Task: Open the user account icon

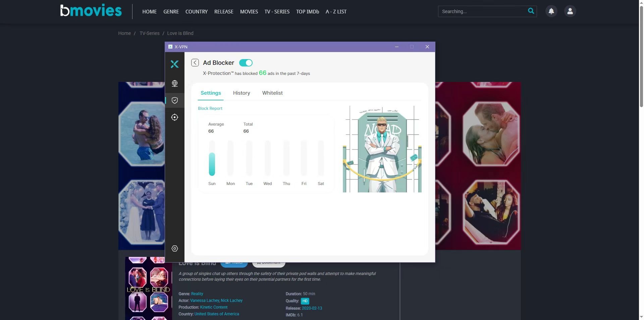Action: [570, 11]
